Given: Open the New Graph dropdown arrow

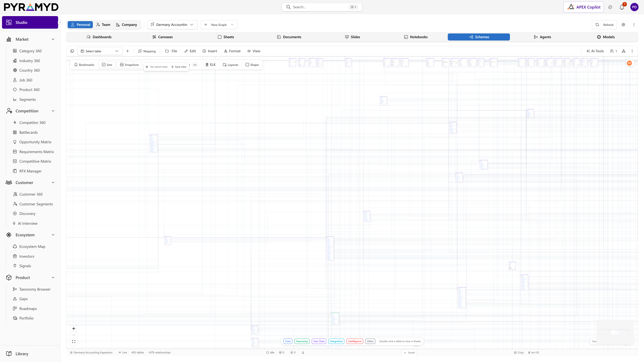Looking at the screenshot, I should [x=232, y=25].
